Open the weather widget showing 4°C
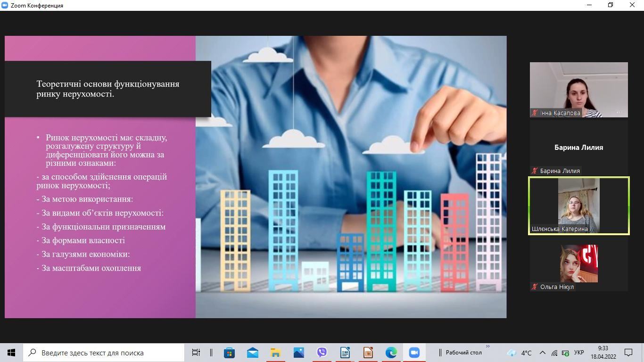Screen dimensions: 644x362 click(519, 353)
